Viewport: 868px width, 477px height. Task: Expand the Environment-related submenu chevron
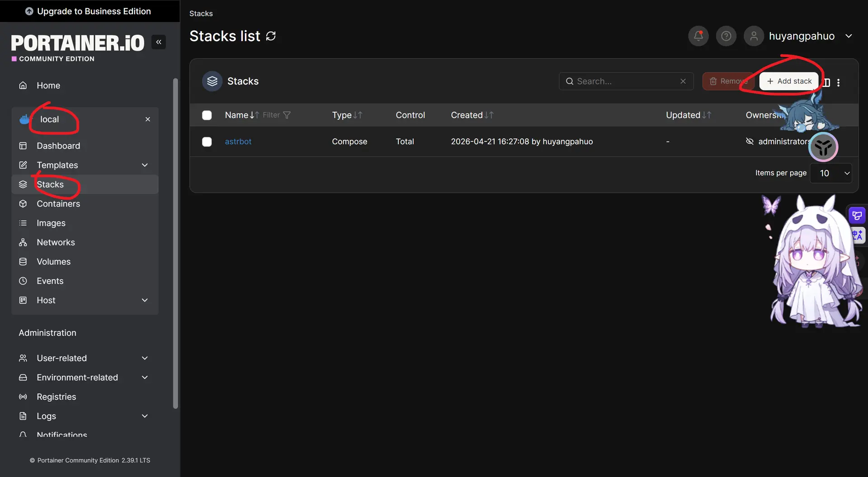tap(145, 378)
